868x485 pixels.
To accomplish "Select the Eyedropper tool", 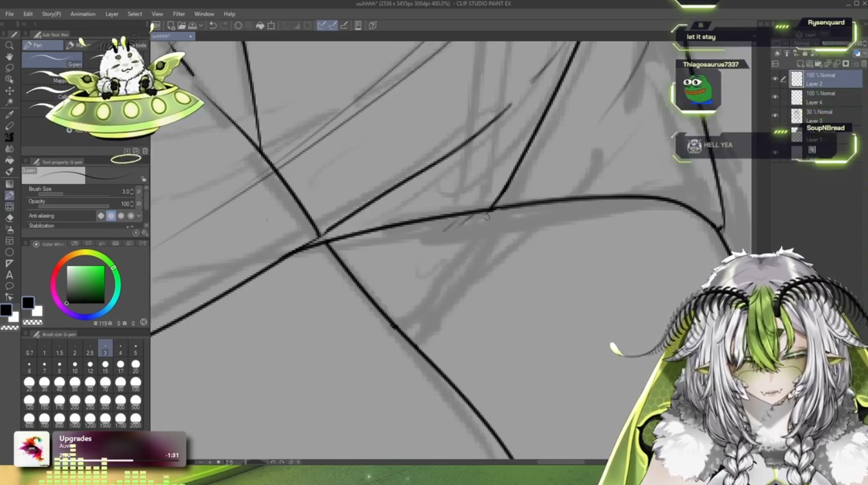I will pos(10,115).
